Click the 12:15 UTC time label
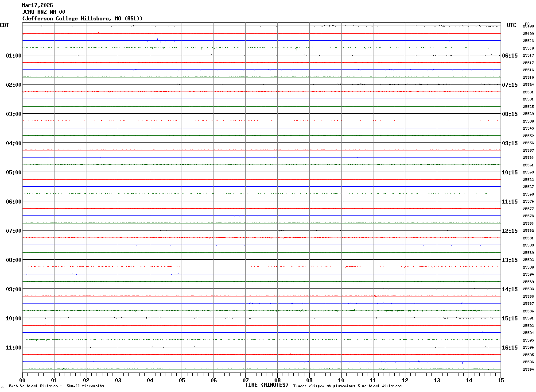536x392 pixels. 509,231
